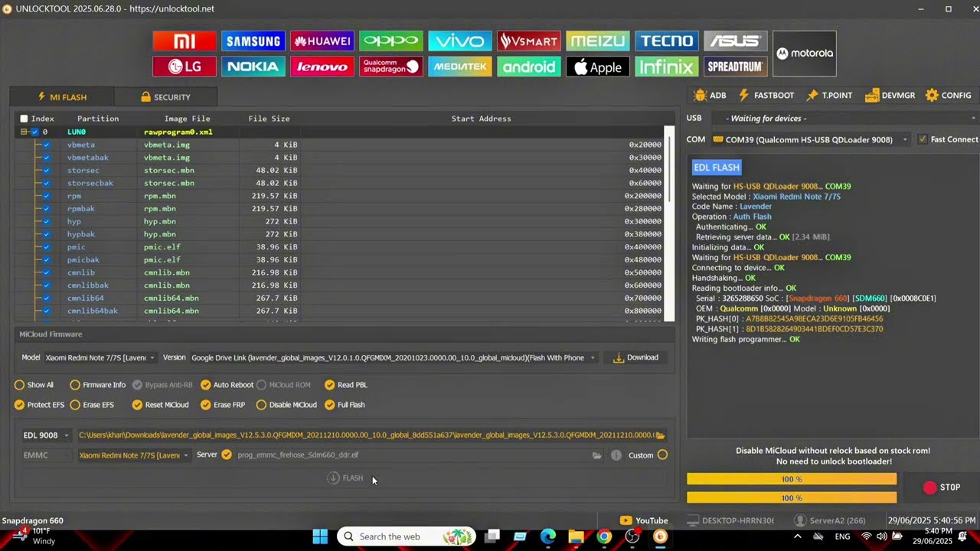Screen dimensions: 980x551
Task: Open the T.POINT section
Action: click(x=829, y=96)
